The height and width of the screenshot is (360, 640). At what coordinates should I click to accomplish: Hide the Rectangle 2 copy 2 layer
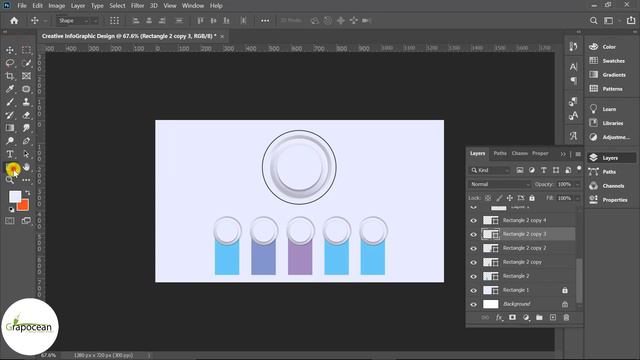(473, 248)
